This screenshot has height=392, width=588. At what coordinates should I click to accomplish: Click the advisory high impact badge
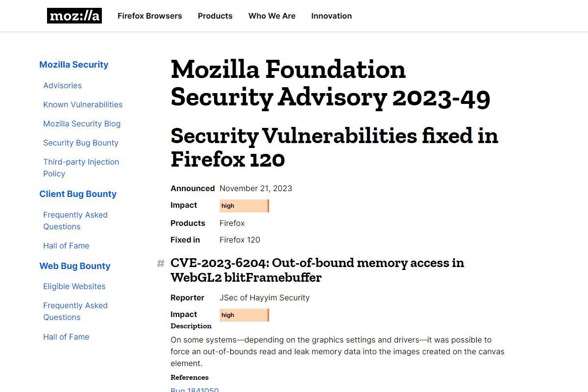coord(244,206)
